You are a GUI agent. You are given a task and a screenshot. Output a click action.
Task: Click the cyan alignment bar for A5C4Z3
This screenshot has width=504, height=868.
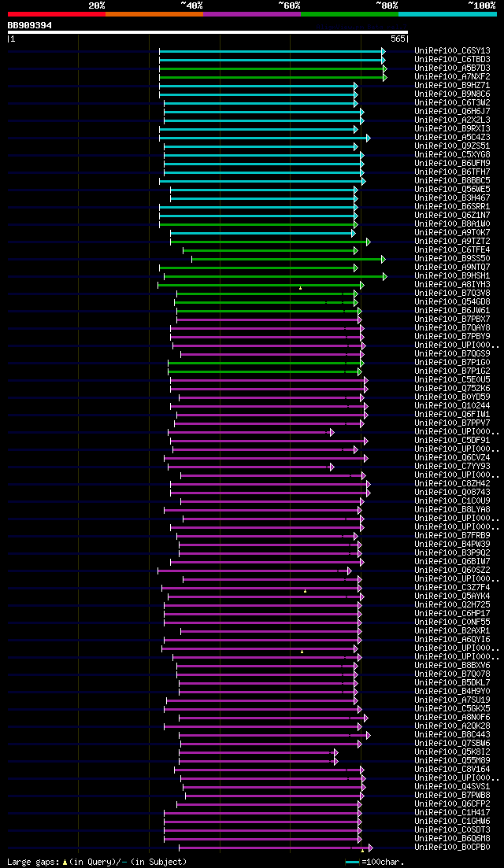[263, 137]
